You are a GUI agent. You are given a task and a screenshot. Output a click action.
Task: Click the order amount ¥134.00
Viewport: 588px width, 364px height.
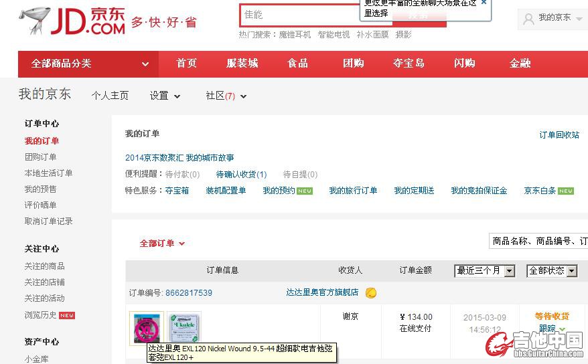(416, 317)
